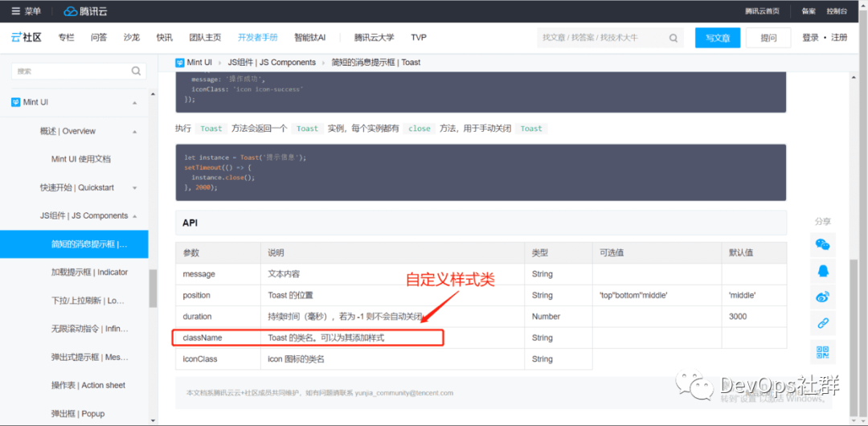
Task: Click the 可选值 column header
Action: (x=657, y=252)
